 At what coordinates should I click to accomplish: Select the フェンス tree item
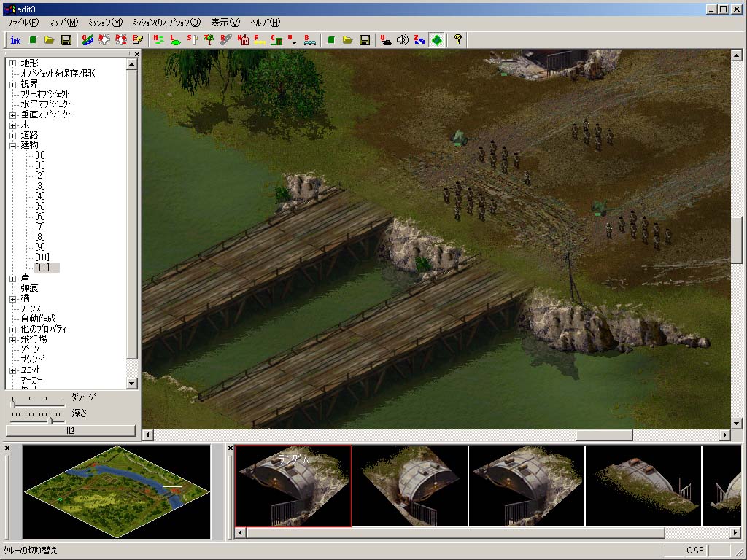[31, 308]
